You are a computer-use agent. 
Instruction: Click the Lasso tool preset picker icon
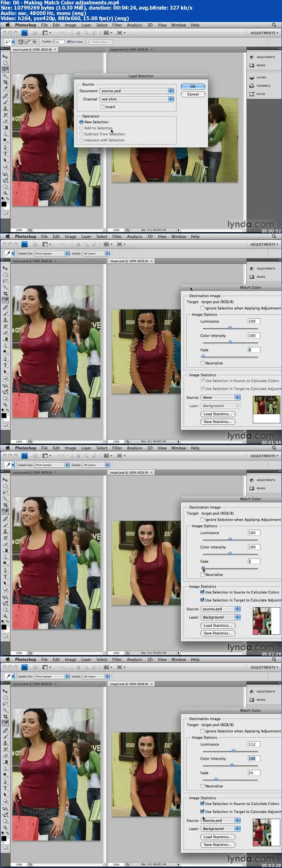tap(9, 42)
